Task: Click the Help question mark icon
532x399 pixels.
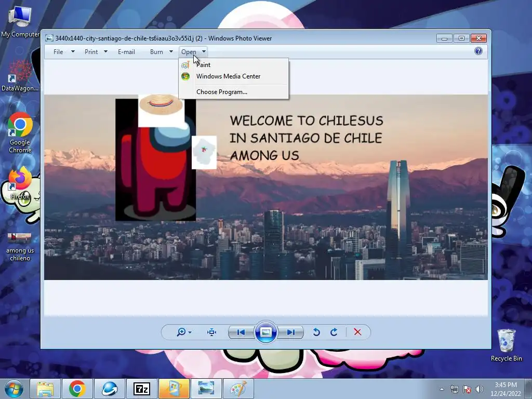Action: 478,51
